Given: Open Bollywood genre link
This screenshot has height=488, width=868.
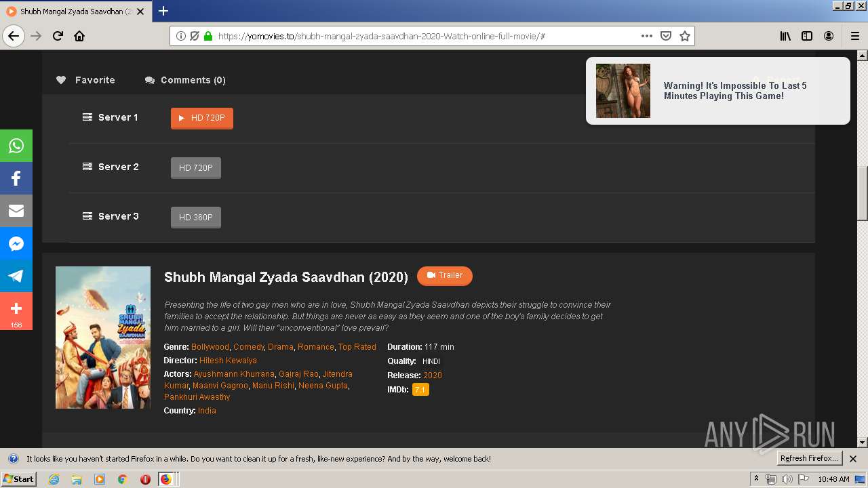Looking at the screenshot, I should pyautogui.click(x=210, y=347).
